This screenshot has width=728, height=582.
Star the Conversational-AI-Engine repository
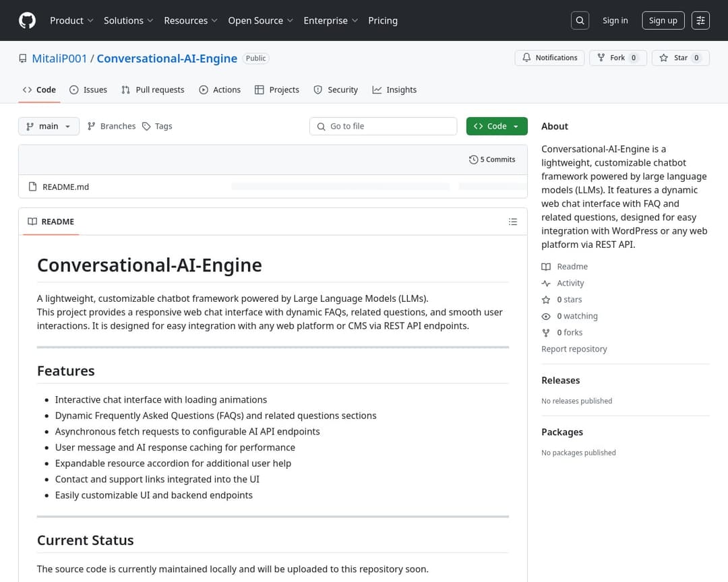click(x=681, y=57)
